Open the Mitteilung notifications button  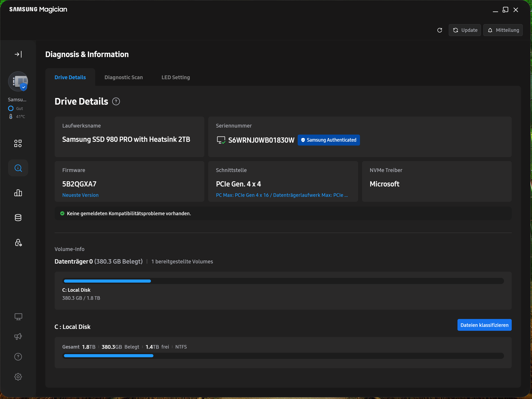(503, 30)
